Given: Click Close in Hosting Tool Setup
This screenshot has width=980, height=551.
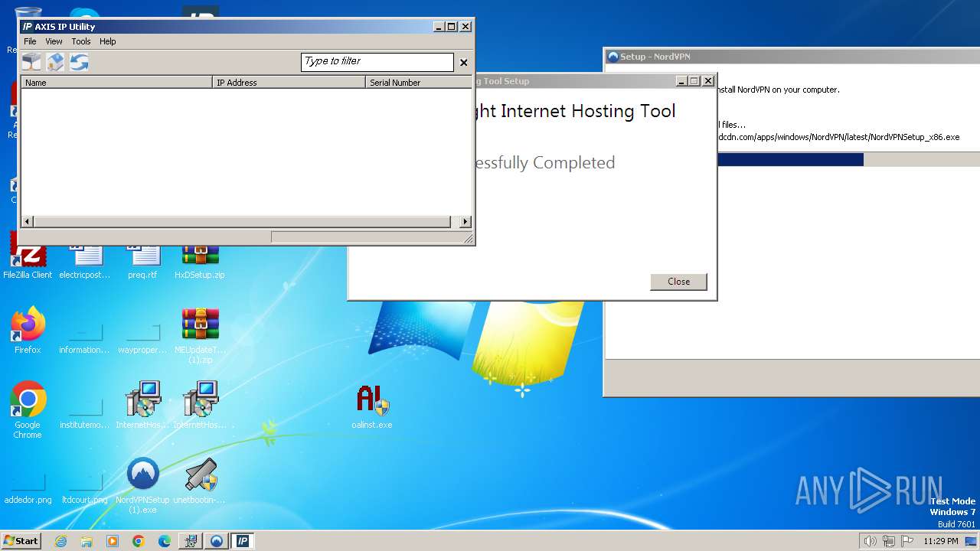Looking at the screenshot, I should pos(678,282).
